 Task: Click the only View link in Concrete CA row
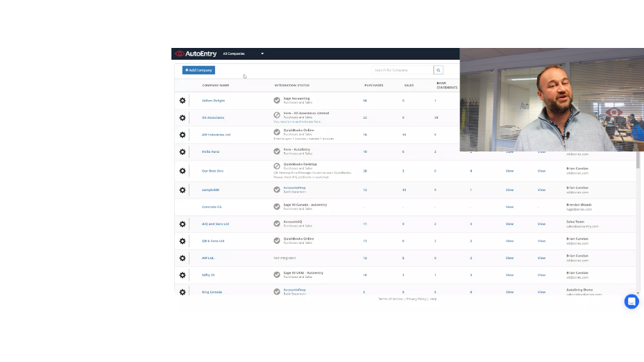click(509, 207)
